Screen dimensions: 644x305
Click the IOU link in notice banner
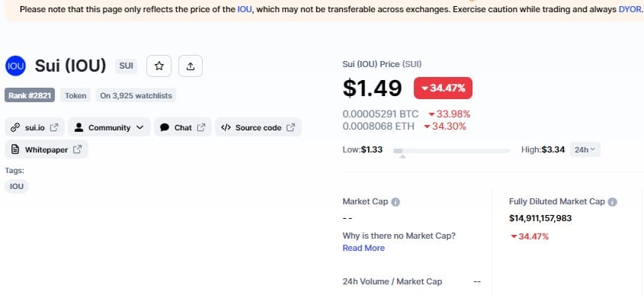(245, 9)
